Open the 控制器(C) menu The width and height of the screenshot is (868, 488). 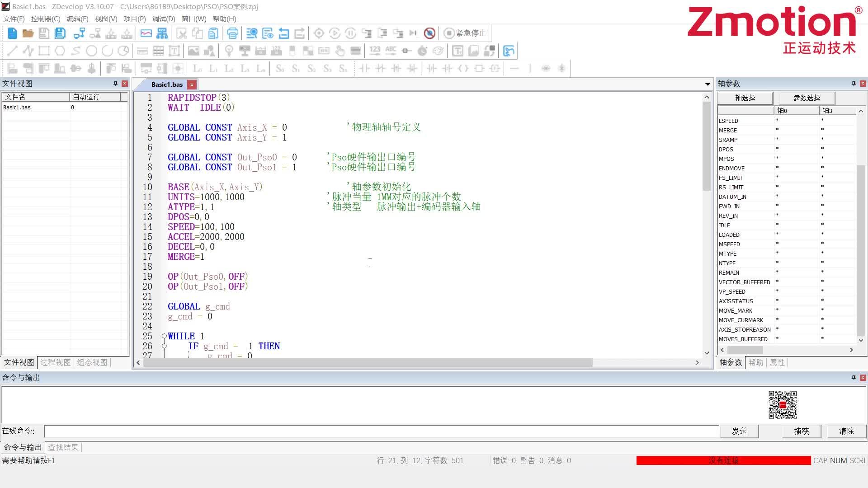tap(45, 19)
